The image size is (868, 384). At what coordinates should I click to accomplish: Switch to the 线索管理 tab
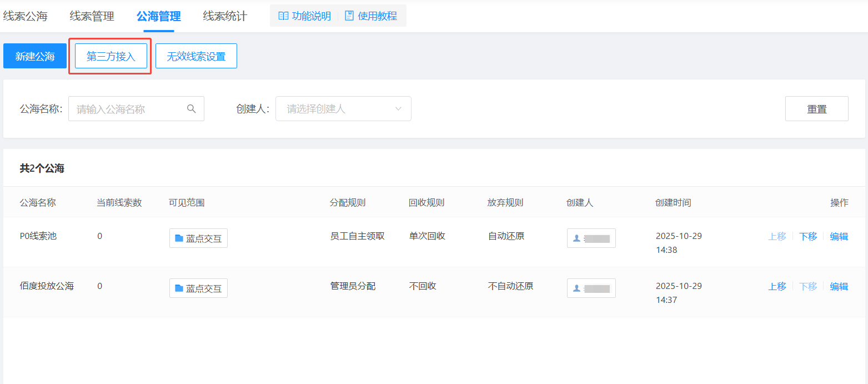tap(92, 16)
